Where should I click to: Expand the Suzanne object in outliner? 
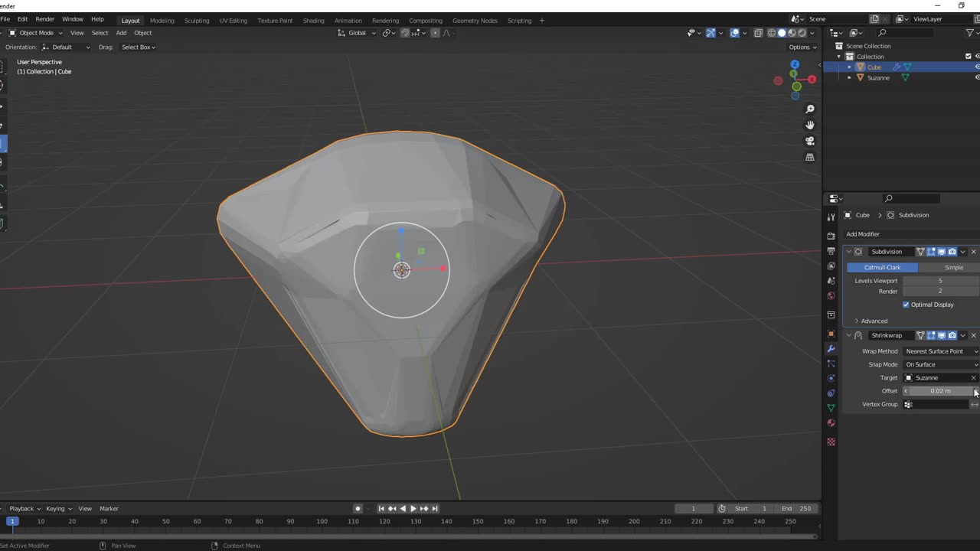point(849,78)
